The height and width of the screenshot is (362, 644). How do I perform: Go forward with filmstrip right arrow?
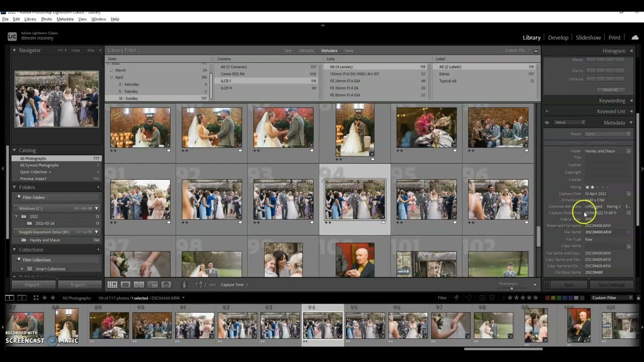(52, 298)
